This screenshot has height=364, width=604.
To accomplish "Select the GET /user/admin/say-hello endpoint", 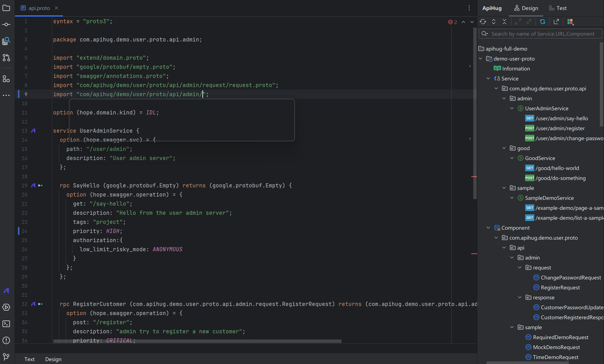I will 561,118.
